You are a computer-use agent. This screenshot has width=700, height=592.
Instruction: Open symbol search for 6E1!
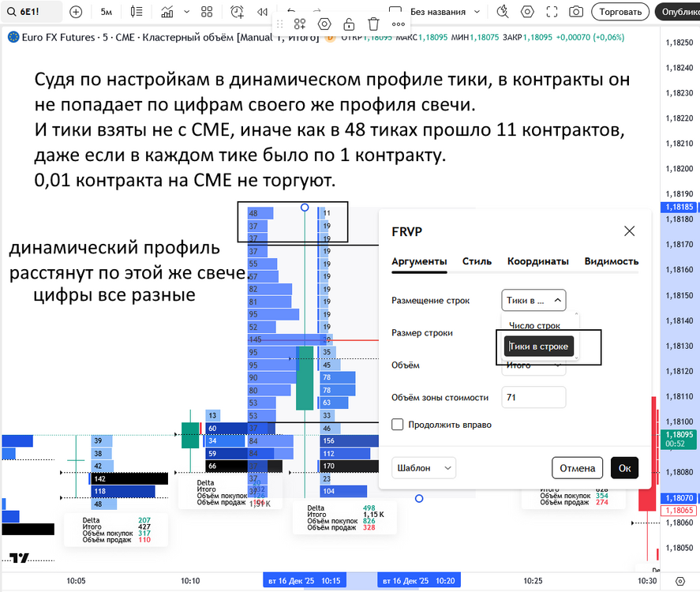click(30, 12)
